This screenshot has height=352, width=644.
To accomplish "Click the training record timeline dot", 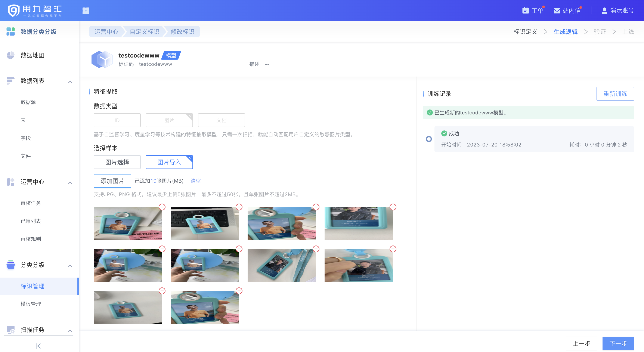I will pos(428,139).
